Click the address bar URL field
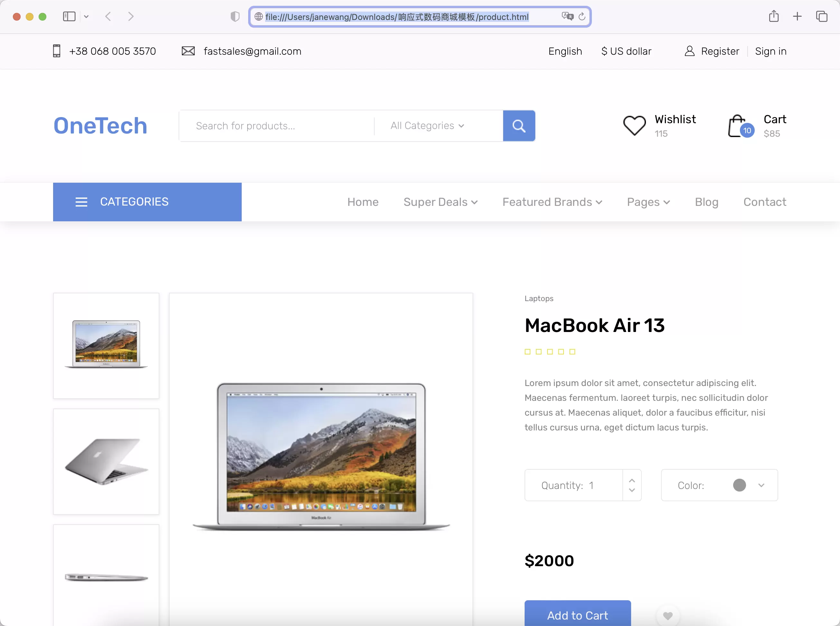Screen dimensions: 840x626 click(420, 17)
